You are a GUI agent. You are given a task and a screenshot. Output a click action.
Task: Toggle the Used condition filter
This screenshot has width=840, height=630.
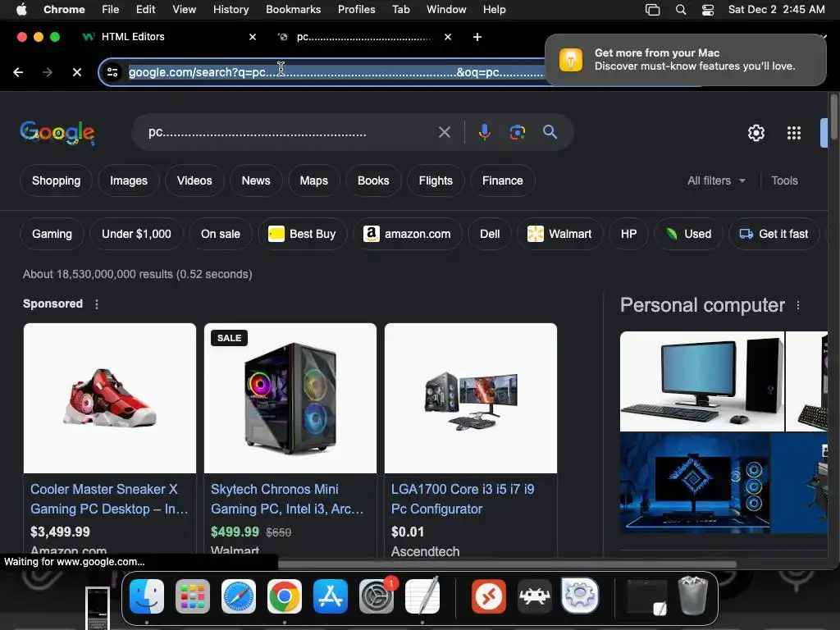[688, 234]
